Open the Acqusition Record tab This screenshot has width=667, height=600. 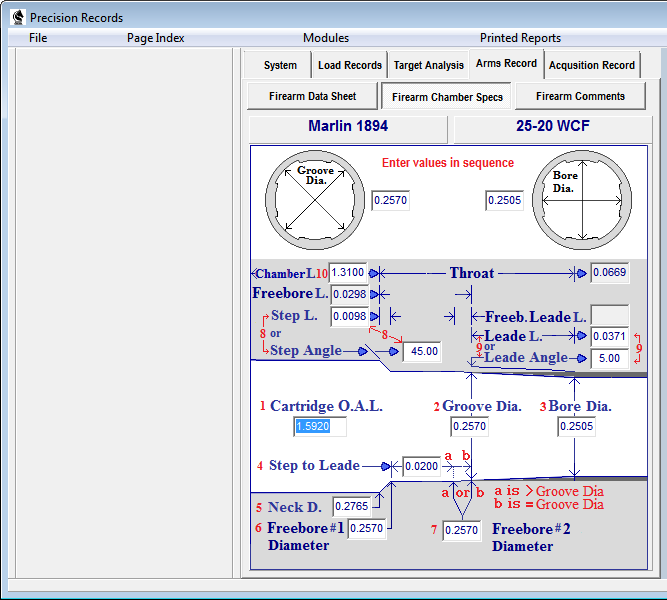click(x=592, y=65)
